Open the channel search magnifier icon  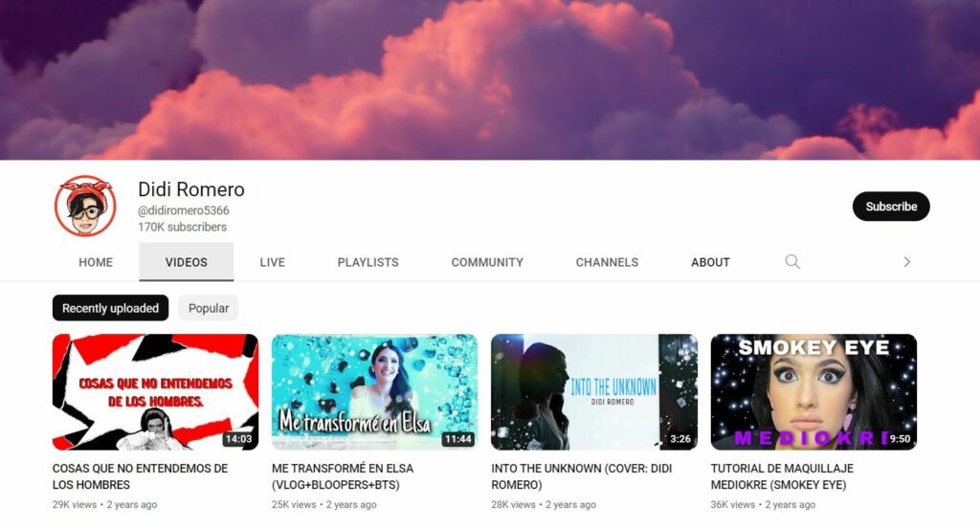point(792,262)
